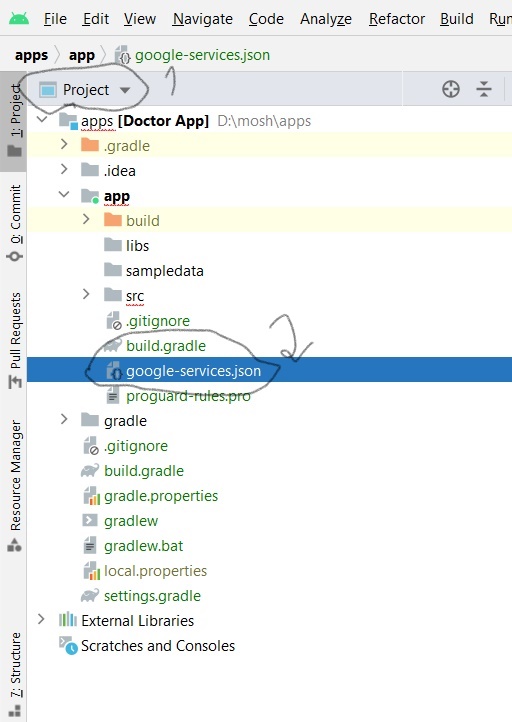This screenshot has height=722, width=512.
Task: Expand the .gradle folder
Action: 64,145
